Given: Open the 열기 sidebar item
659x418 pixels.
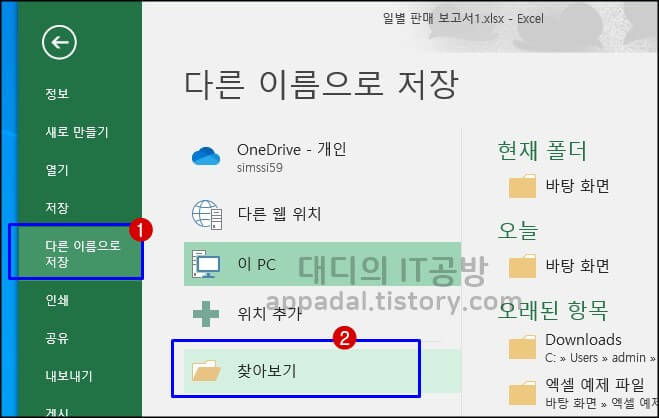Looking at the screenshot, I should coord(57,170).
